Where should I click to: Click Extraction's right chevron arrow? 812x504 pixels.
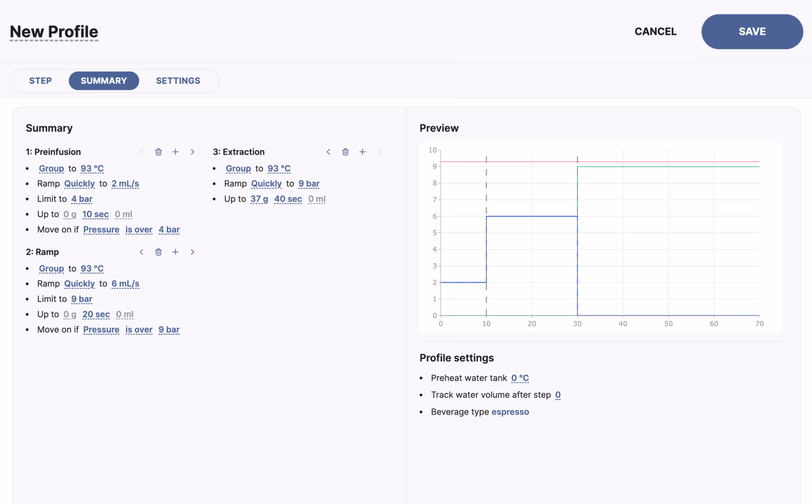(379, 152)
